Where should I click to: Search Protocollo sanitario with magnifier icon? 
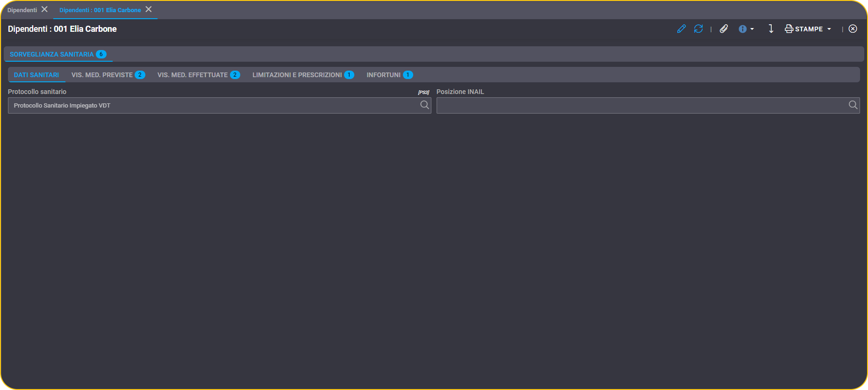tap(424, 105)
